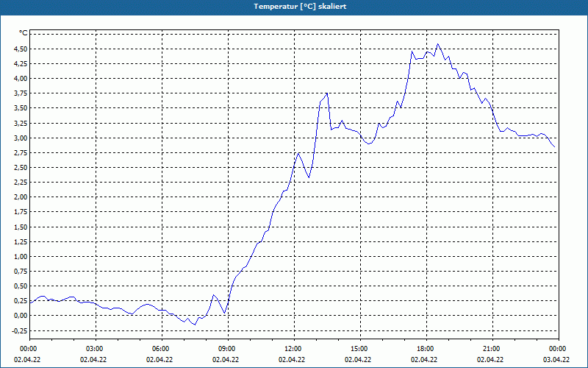Image resolution: width=588 pixels, height=368 pixels.
Task: Select the 2,25 y-axis value
Action: pos(21,183)
